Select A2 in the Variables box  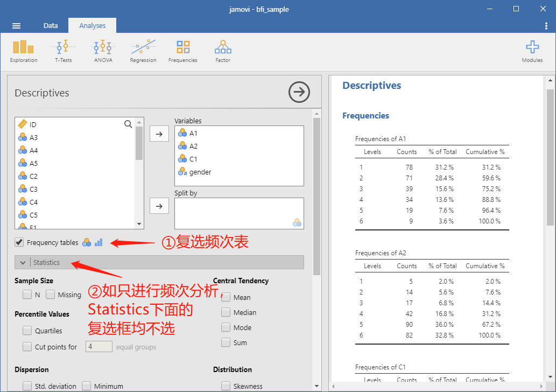click(x=239, y=146)
